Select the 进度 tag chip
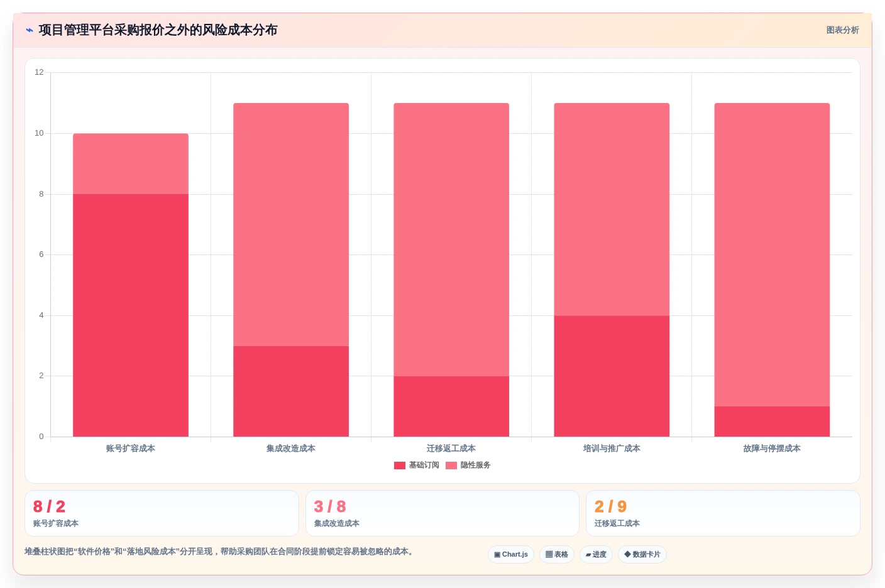 (x=596, y=554)
